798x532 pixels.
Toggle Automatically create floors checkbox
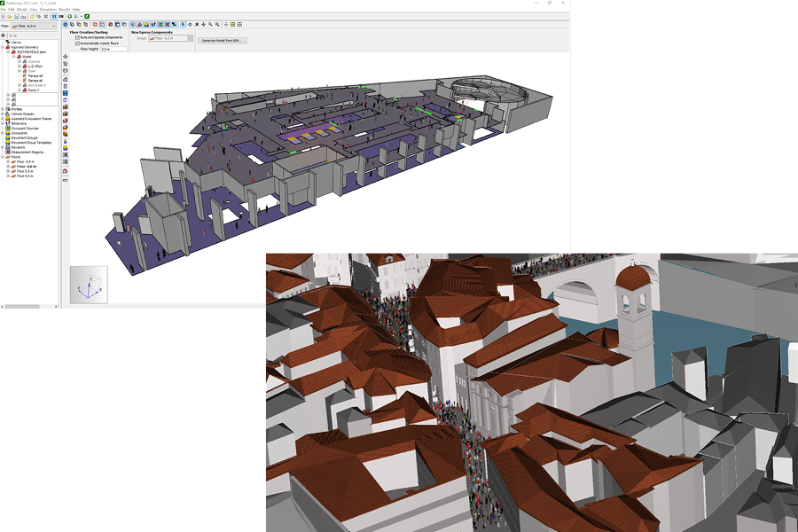point(77,43)
